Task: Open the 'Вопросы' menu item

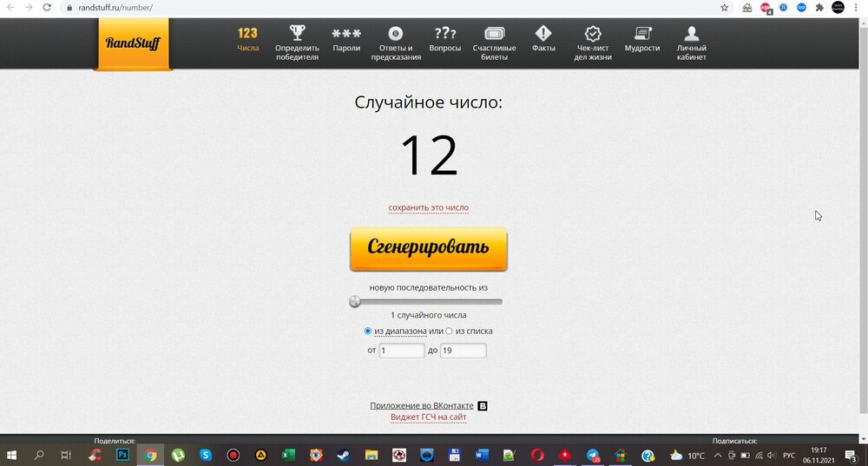Action: 445,40
